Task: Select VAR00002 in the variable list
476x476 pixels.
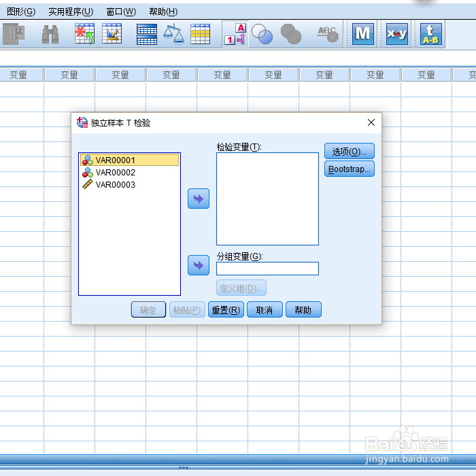Action: click(x=130, y=173)
